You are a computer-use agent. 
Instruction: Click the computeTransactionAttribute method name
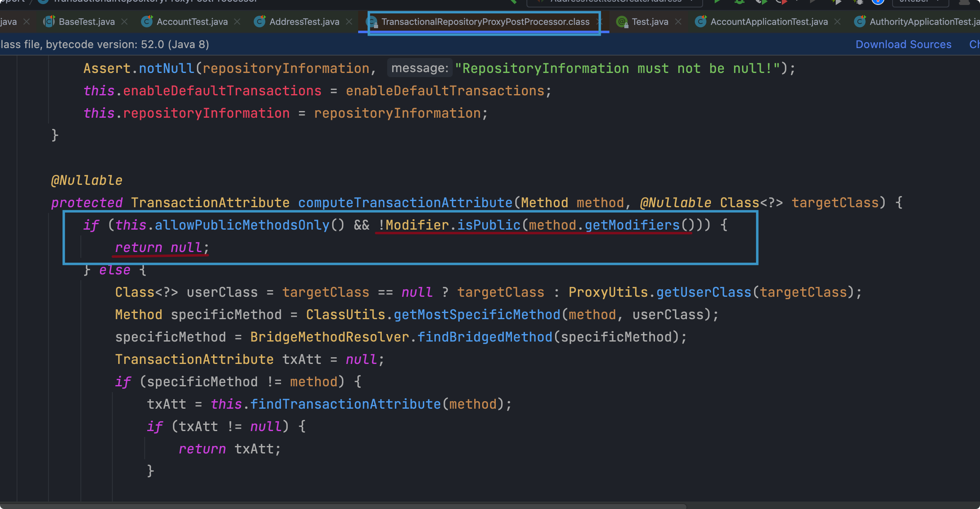[x=405, y=203]
